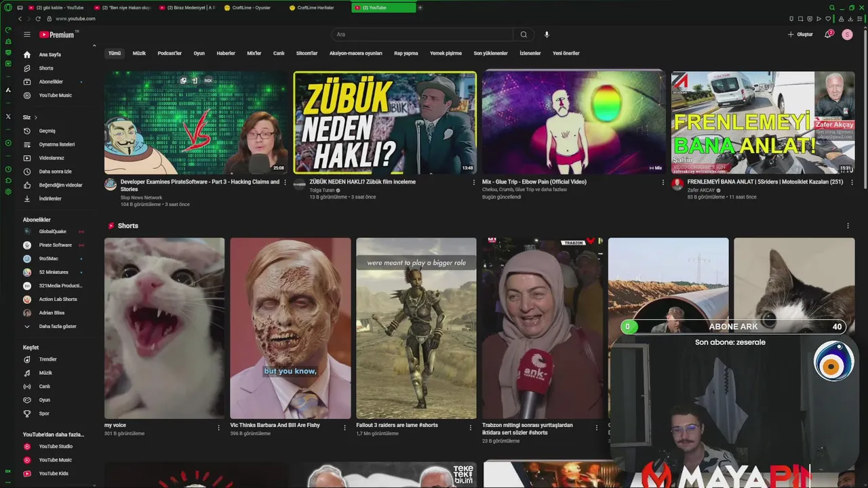Open options for 'my voice' short
Image resolution: width=868 pixels, height=488 pixels.
pos(218,428)
